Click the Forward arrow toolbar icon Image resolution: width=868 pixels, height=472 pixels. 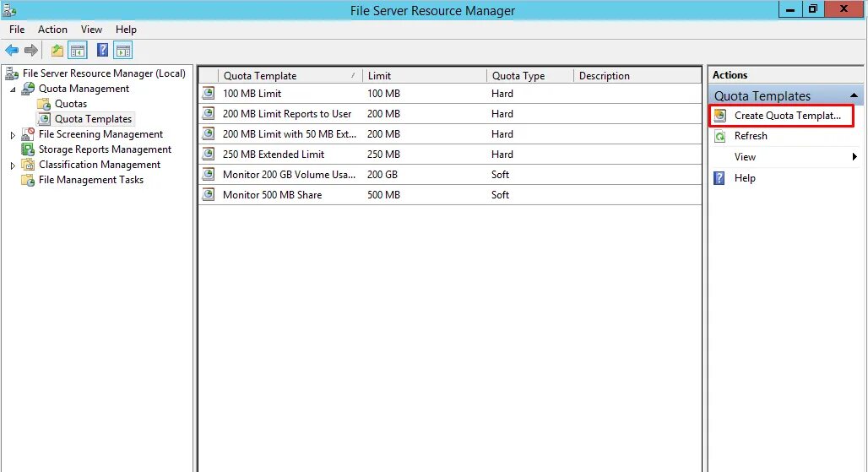31,51
